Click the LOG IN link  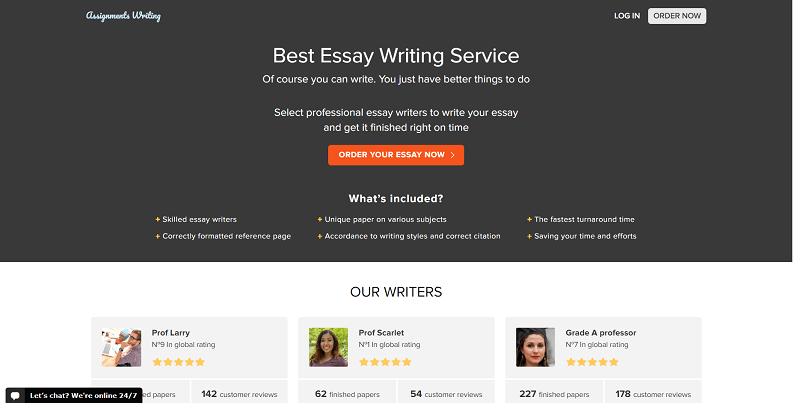coord(627,16)
